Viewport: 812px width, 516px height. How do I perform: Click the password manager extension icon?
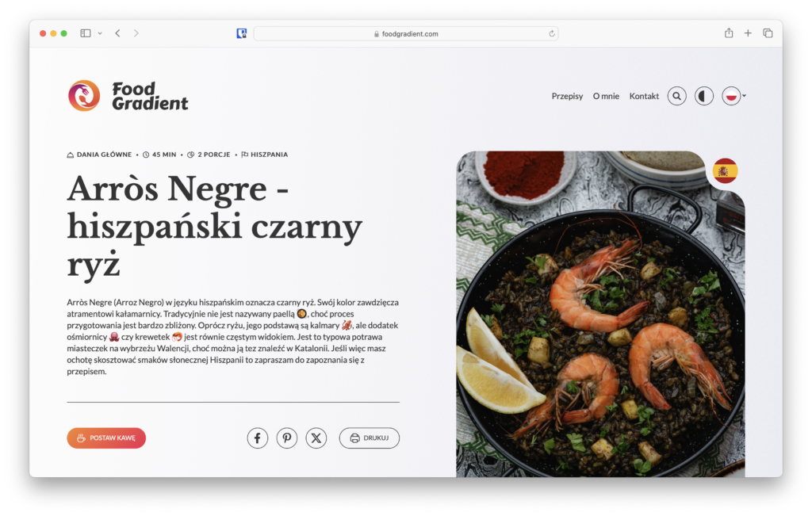click(242, 33)
